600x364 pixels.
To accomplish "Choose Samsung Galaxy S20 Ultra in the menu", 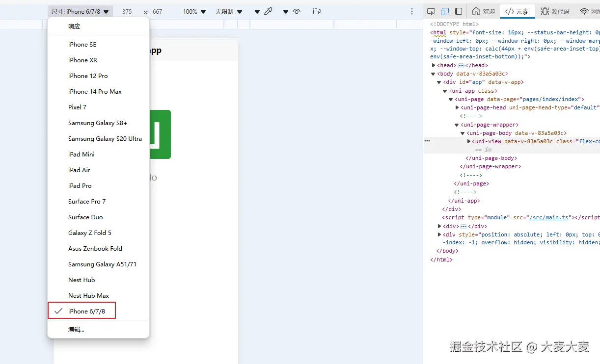I will tap(98, 138).
